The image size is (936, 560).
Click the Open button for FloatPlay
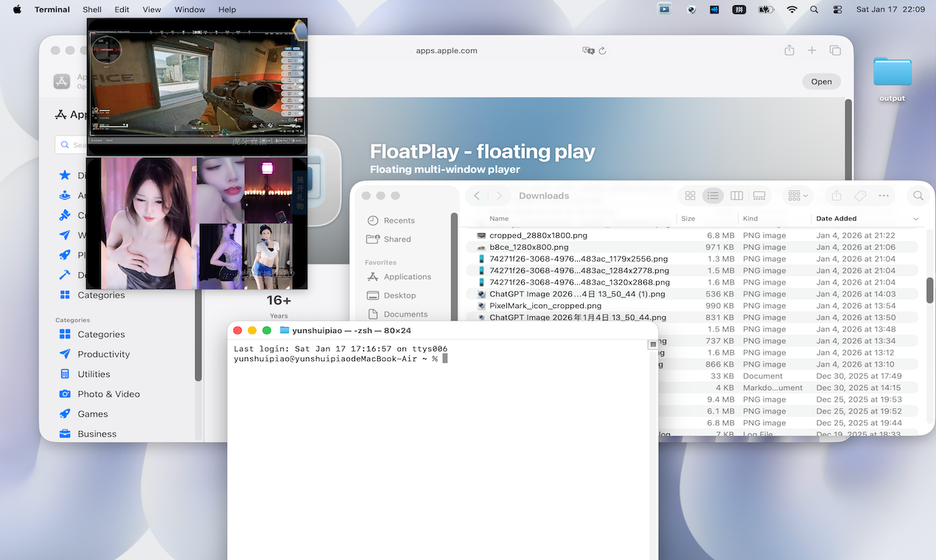pos(821,82)
